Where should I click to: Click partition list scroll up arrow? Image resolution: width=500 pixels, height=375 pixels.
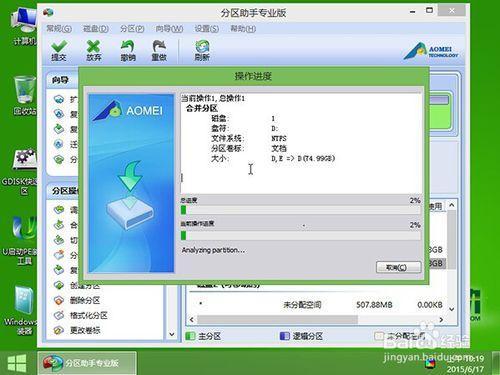(452, 205)
